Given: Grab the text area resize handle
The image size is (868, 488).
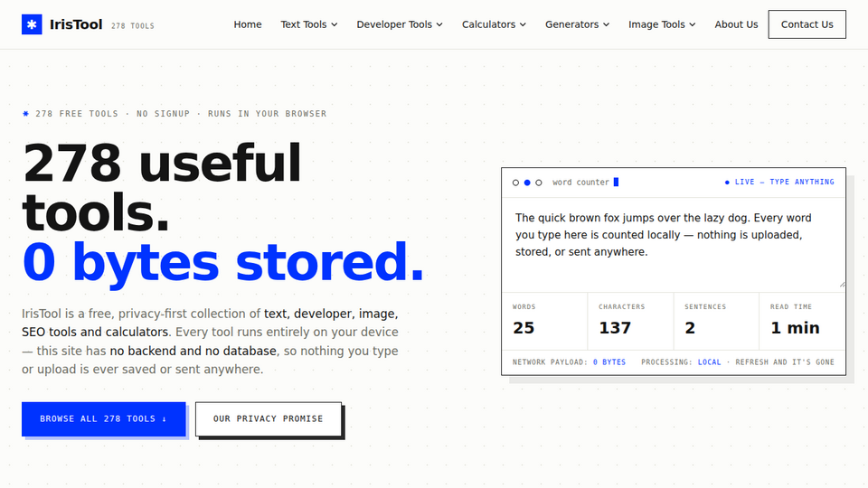Looking at the screenshot, I should (842, 285).
